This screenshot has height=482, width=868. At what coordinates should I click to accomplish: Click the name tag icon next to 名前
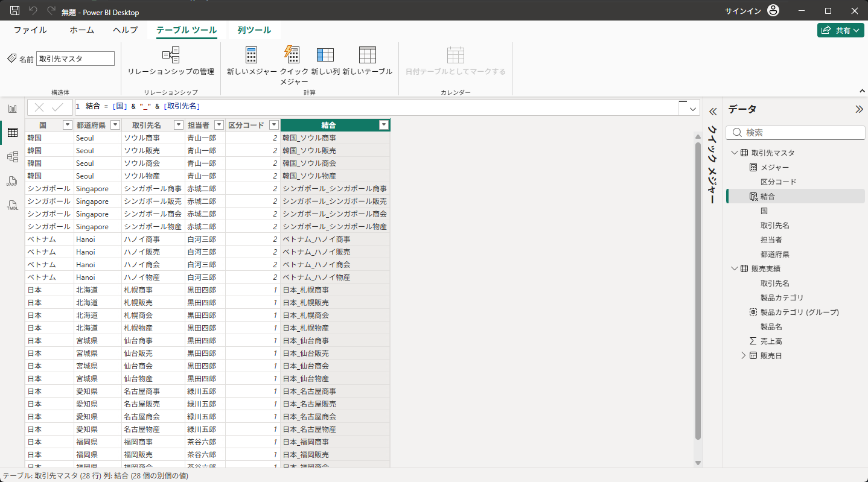(11, 59)
